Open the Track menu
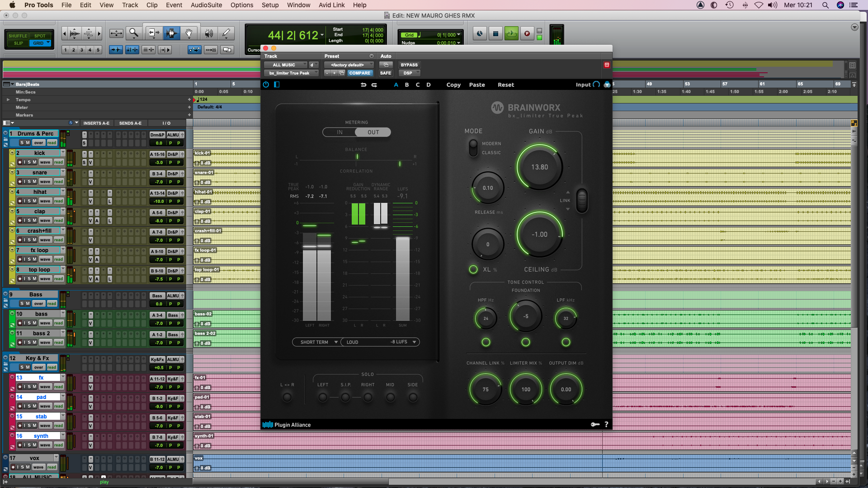The image size is (868, 488). point(130,5)
